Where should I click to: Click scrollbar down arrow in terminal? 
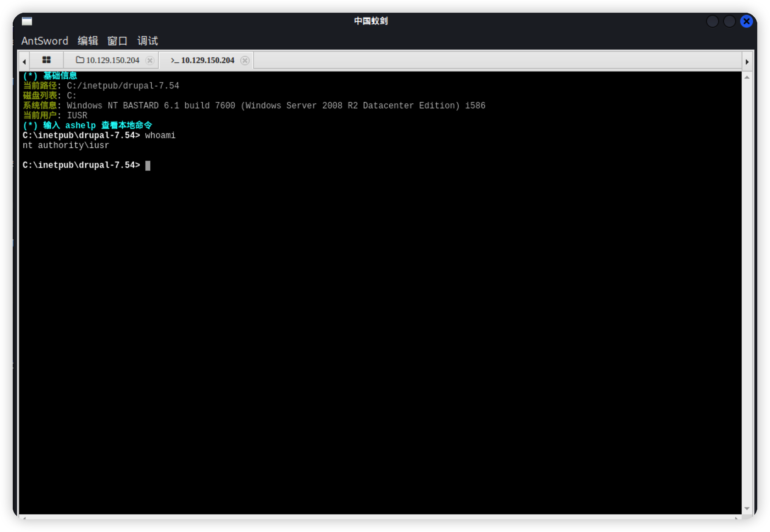tap(747, 509)
